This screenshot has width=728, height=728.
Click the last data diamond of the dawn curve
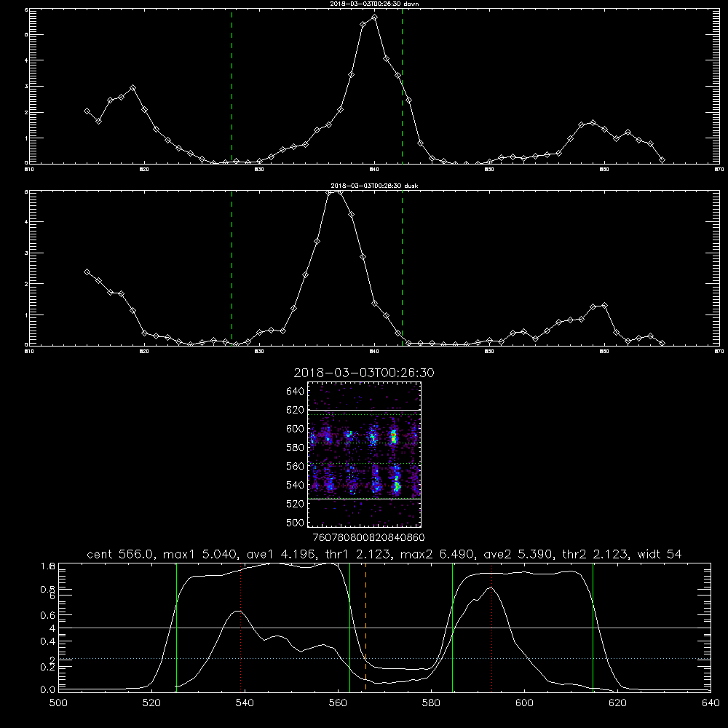[662, 159]
